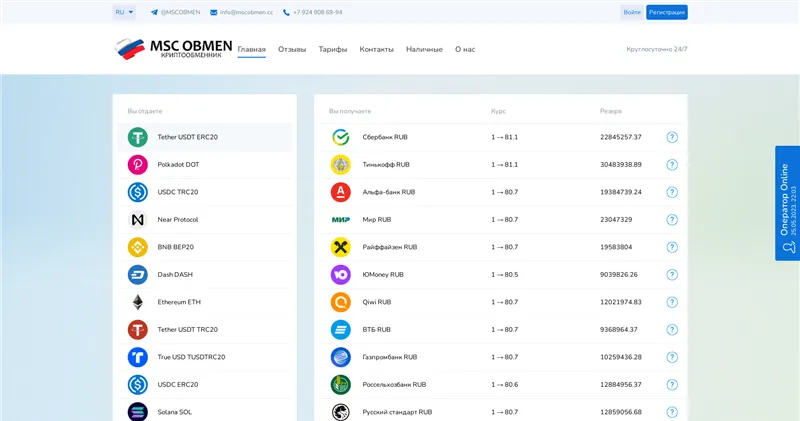800x421 pixels.
Task: Click the rate 1 → 80.6 for Россельхозбанк
Action: click(x=504, y=385)
